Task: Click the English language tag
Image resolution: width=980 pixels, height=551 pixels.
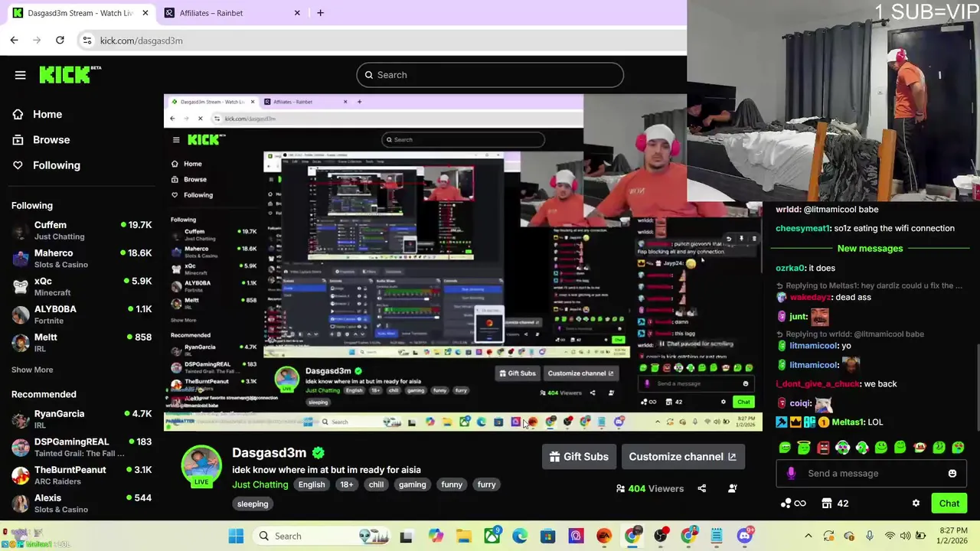Action: 312,484
